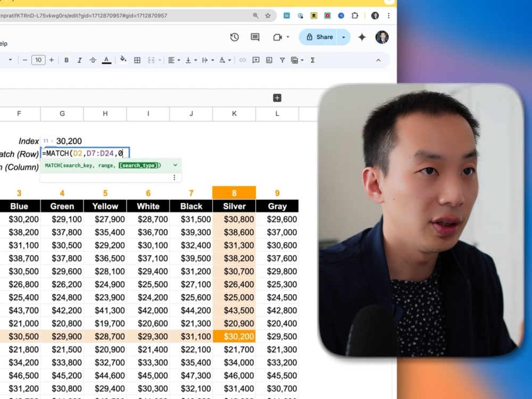Open the dropdown arrow left of font size

point(10,60)
